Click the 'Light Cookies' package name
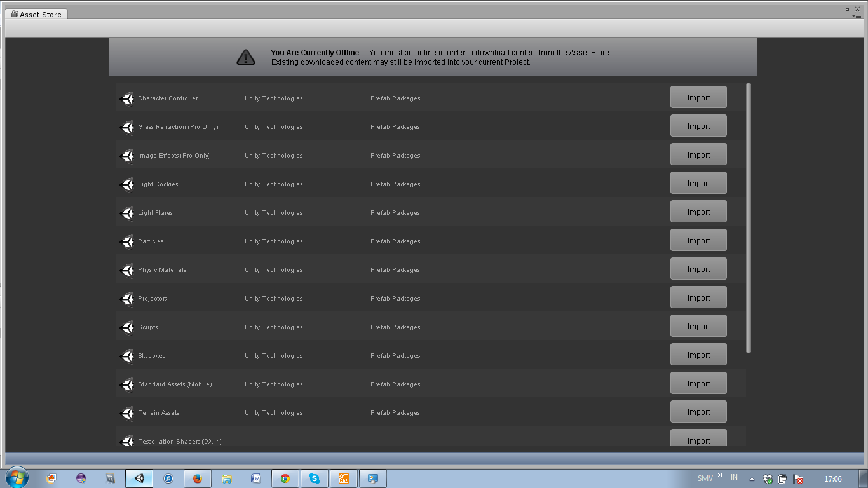This screenshot has height=488, width=868. coord(158,184)
